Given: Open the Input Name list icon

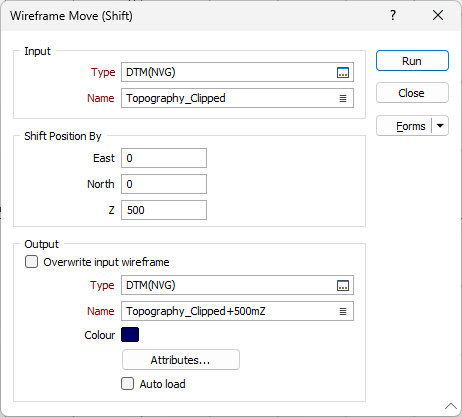Looking at the screenshot, I should click(343, 98).
